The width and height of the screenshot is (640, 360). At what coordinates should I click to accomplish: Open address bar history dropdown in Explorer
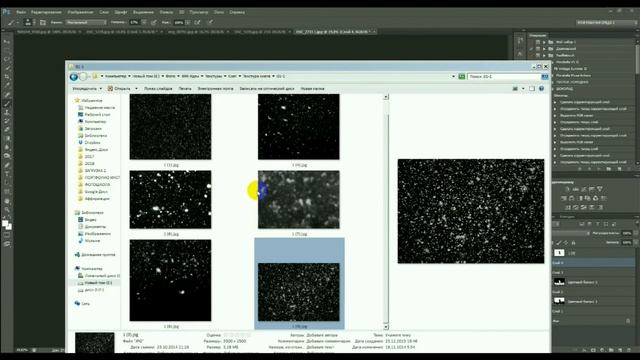[x=453, y=76]
